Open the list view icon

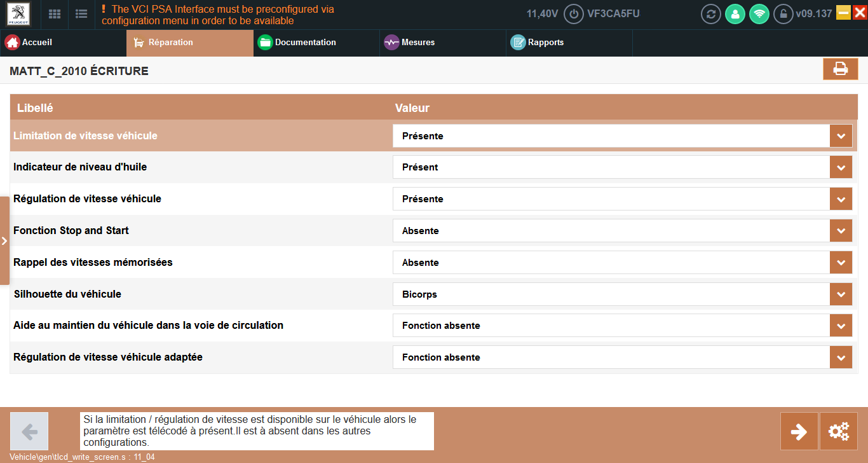coord(81,14)
